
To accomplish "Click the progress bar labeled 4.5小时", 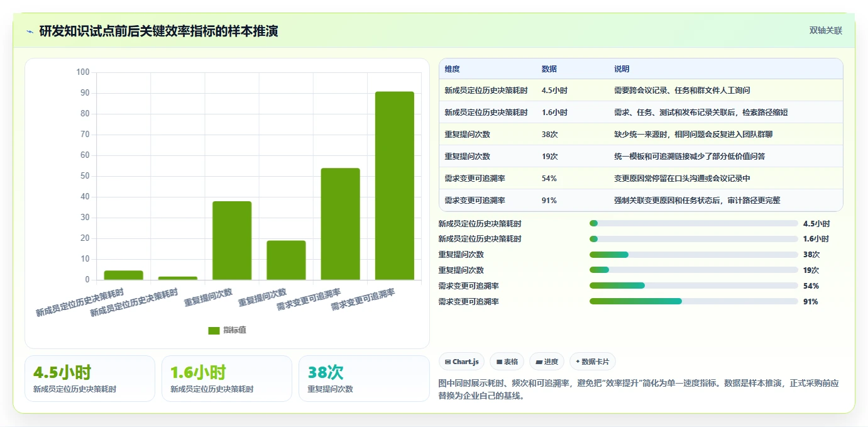I will coord(693,223).
